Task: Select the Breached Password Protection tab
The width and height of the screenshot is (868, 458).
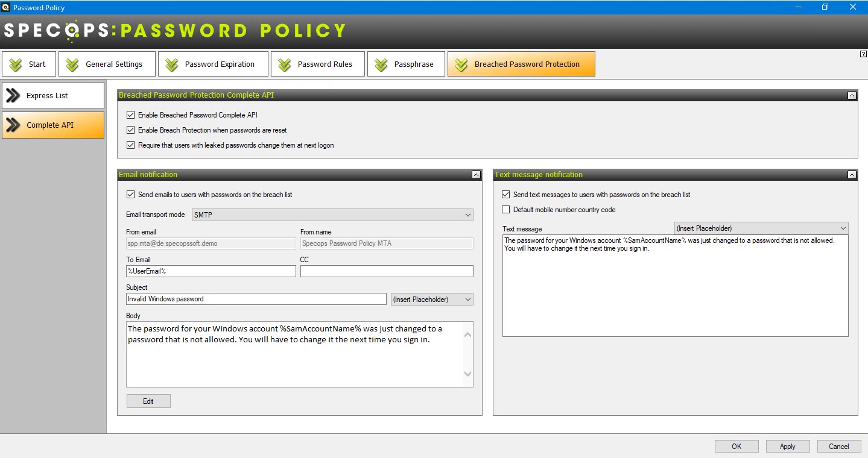Action: [x=521, y=64]
